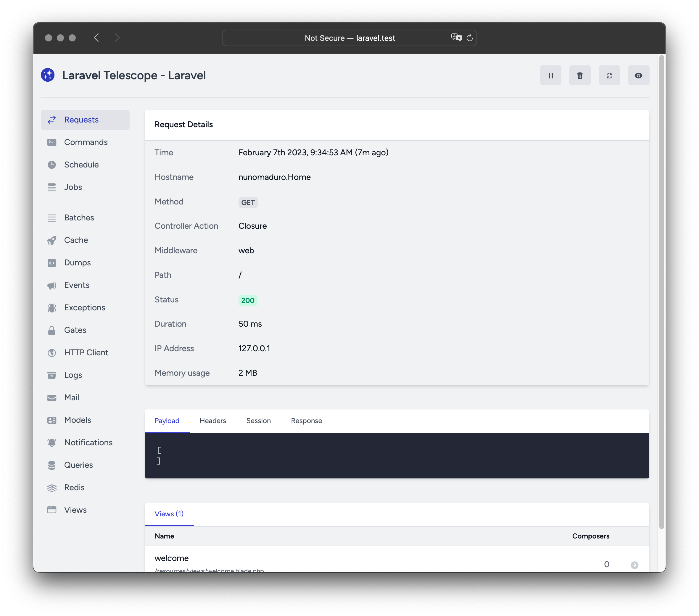
Task: Navigate to the Views section
Action: (x=75, y=509)
